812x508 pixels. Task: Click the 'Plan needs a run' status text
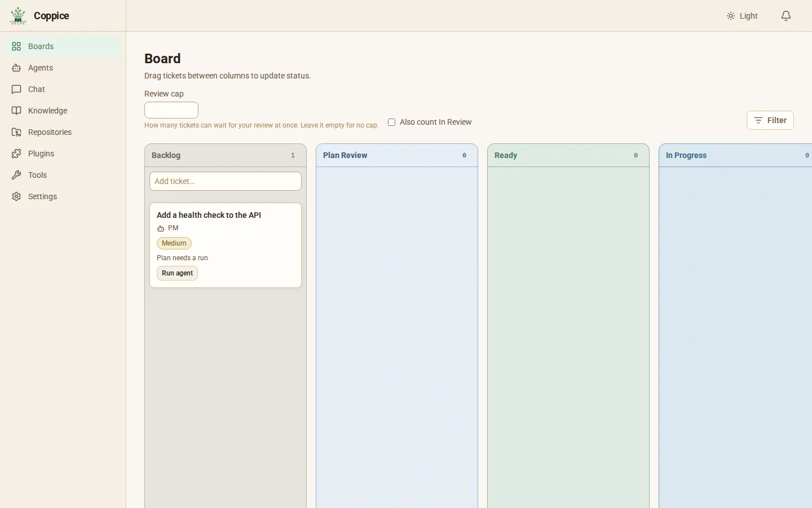(182, 258)
